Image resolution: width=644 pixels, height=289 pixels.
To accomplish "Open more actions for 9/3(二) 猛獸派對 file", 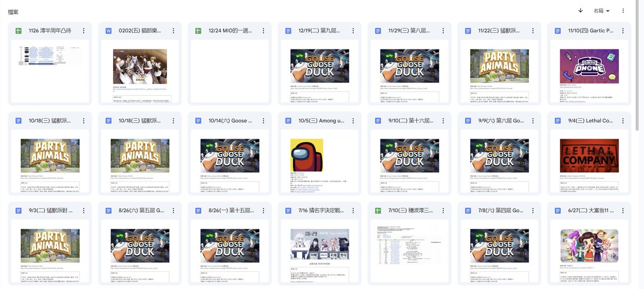I will pyautogui.click(x=84, y=211).
